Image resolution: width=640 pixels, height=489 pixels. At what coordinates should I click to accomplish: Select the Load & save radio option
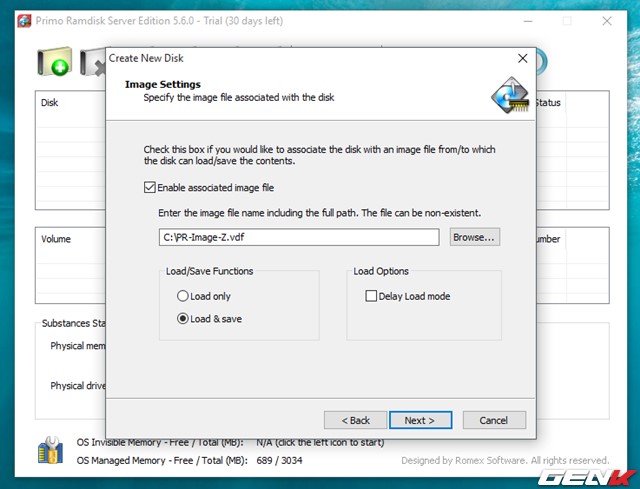click(182, 318)
